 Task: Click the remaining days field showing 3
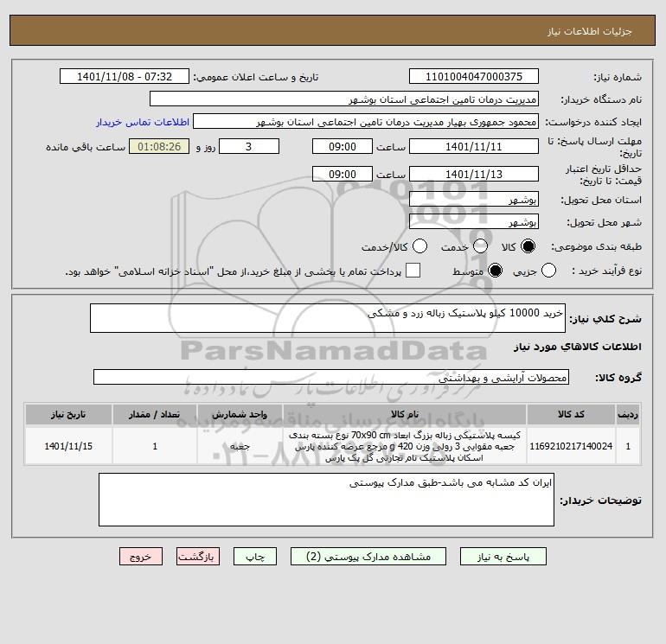coord(249,146)
